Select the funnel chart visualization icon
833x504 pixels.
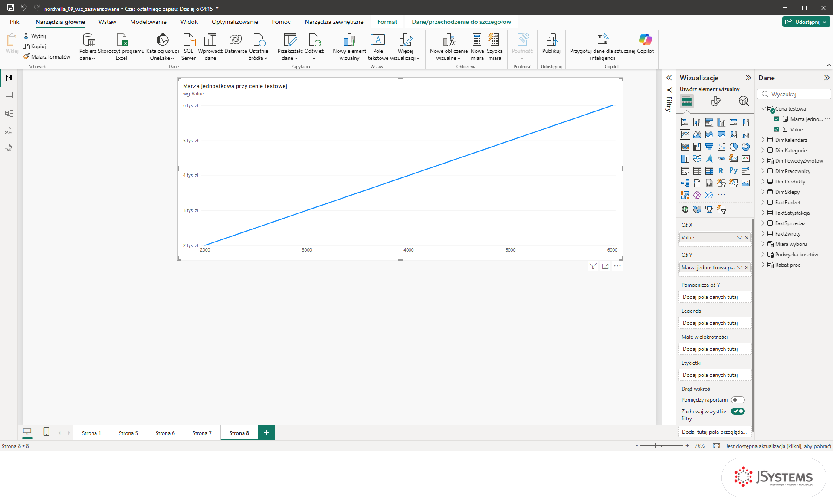pos(709,147)
